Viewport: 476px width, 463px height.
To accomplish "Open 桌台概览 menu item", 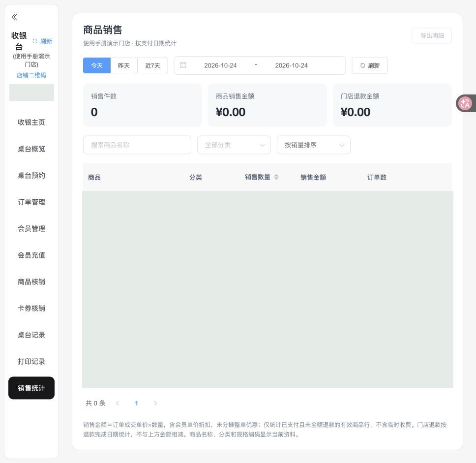I will point(31,149).
